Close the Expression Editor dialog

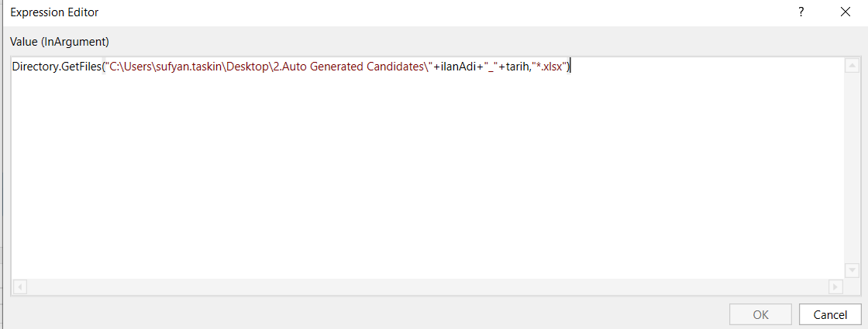[x=845, y=12]
